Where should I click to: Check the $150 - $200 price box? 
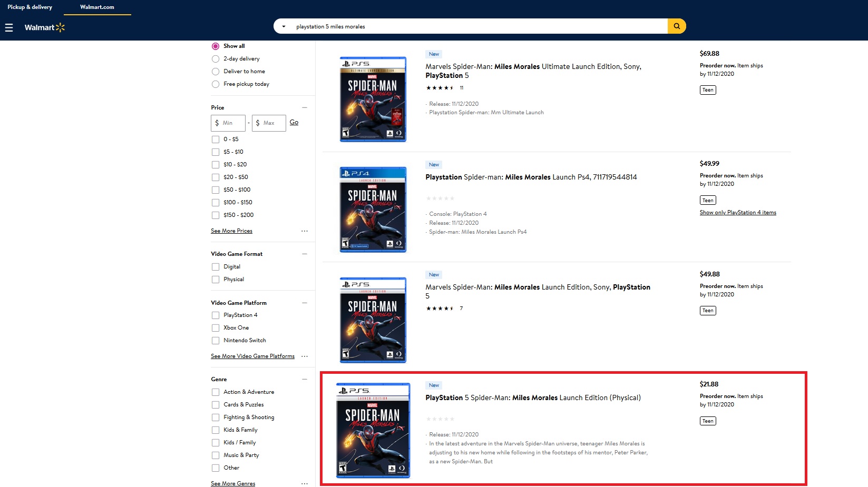click(x=216, y=215)
